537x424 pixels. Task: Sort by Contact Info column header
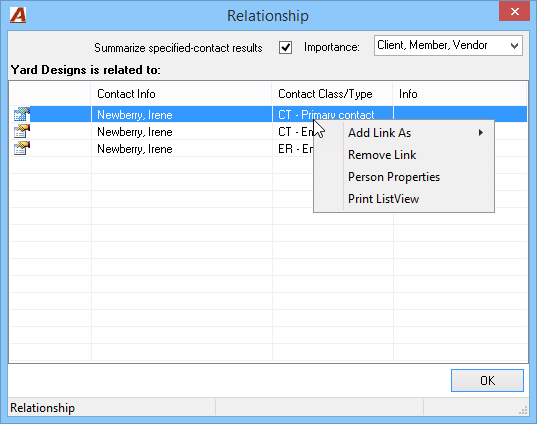tap(182, 94)
